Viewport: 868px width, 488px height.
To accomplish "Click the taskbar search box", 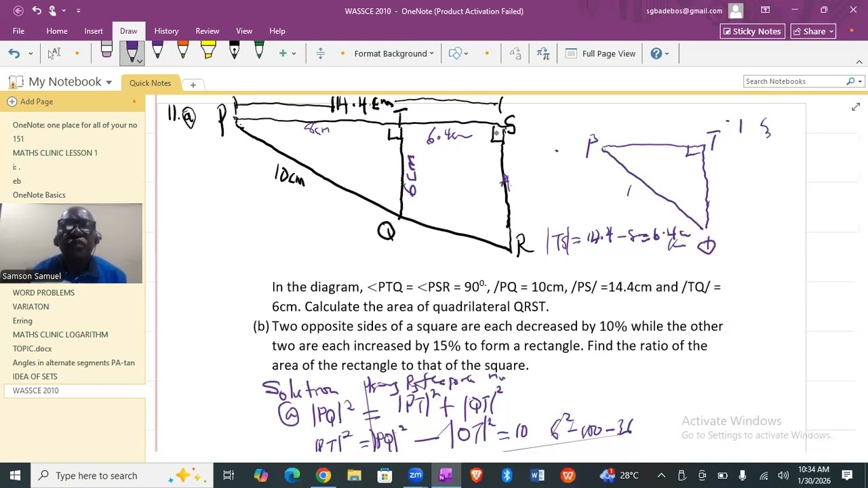I will (x=122, y=476).
